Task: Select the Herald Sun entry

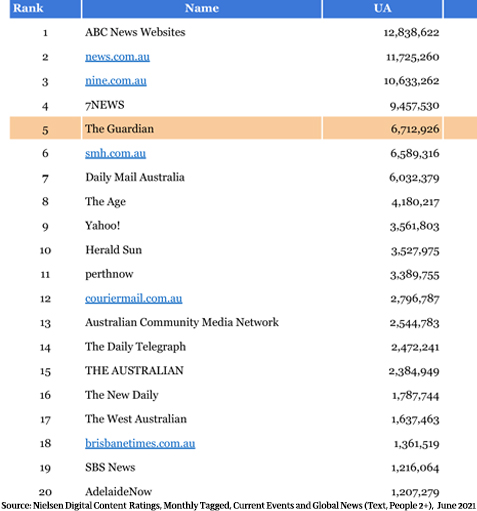Action: pos(113,250)
